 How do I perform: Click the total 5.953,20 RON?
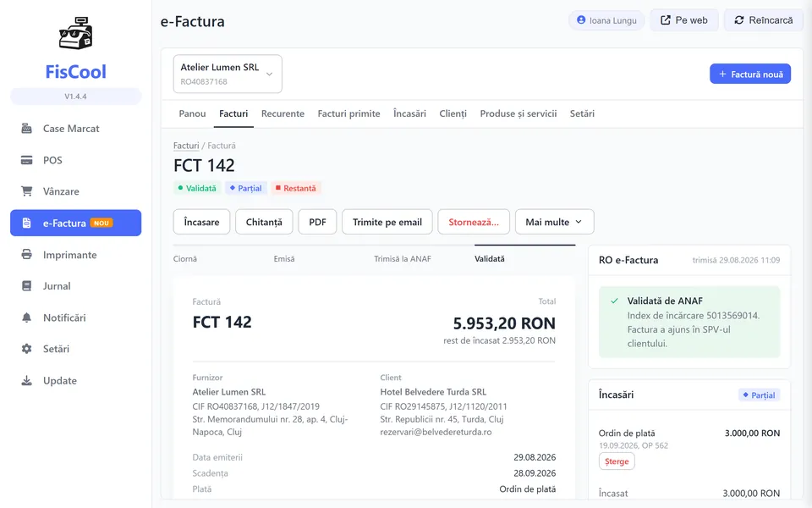[504, 323]
